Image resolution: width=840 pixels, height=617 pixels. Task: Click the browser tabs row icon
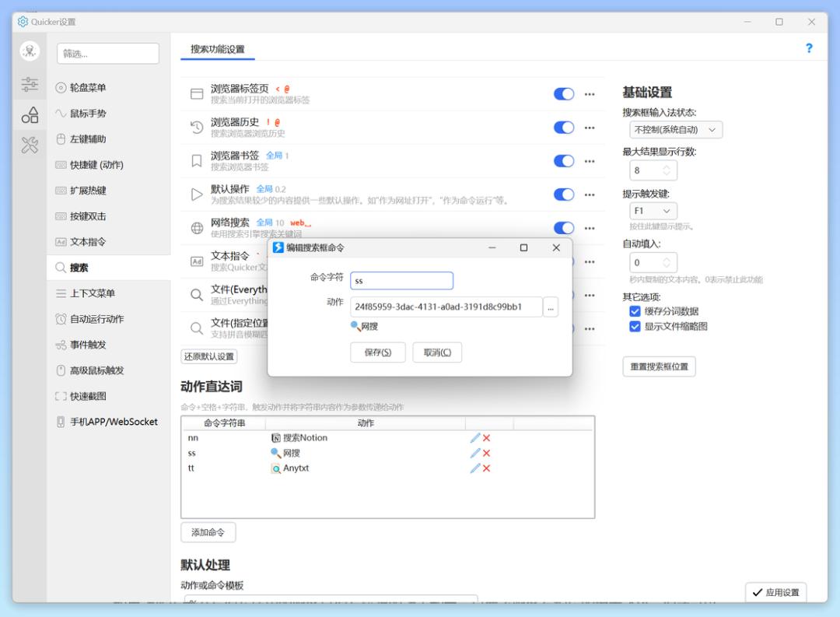[197, 94]
